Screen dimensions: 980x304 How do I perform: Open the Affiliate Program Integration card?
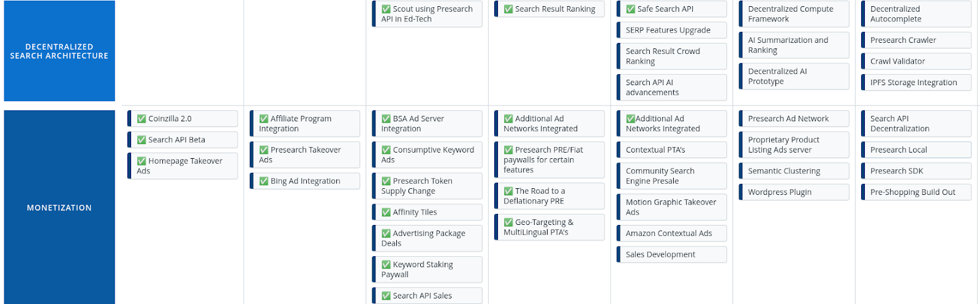click(305, 123)
